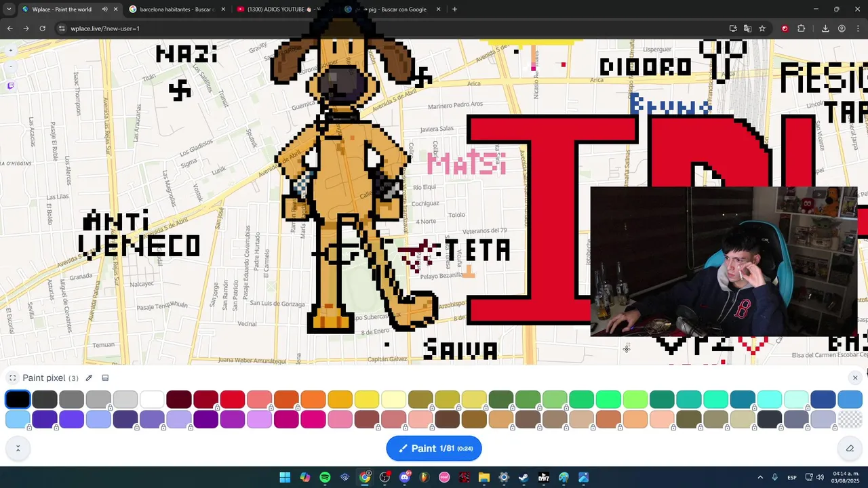Open FL Studio from the taskbar
868x488 pixels.
[425, 477]
